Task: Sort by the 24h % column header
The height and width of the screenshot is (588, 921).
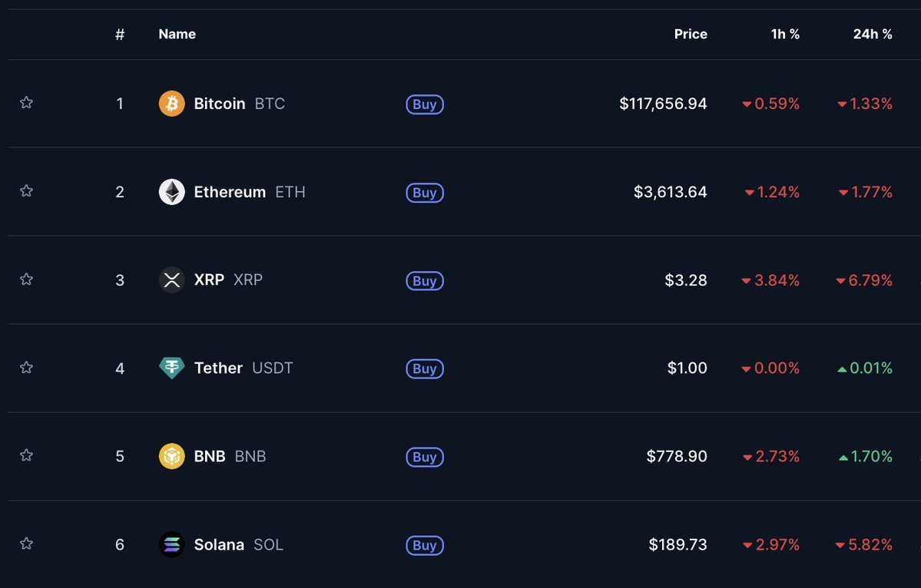Action: 873,34
